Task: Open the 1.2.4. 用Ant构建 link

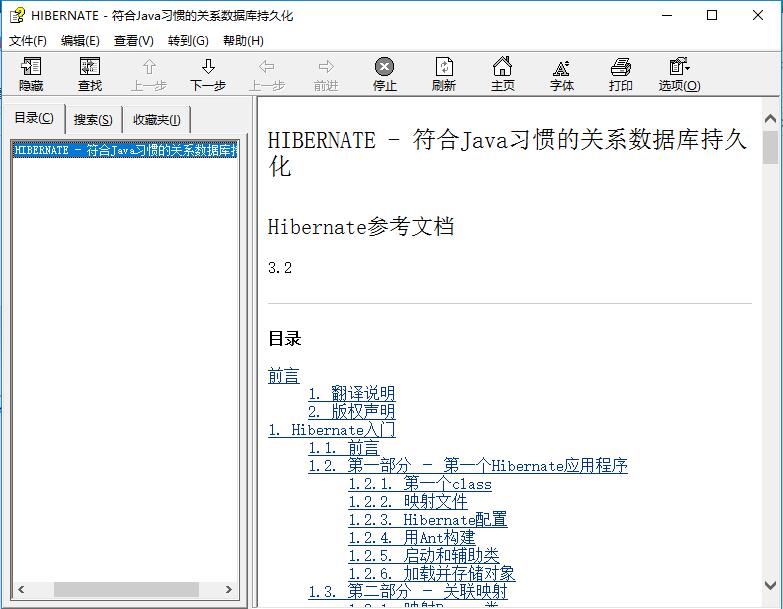Action: [412, 538]
